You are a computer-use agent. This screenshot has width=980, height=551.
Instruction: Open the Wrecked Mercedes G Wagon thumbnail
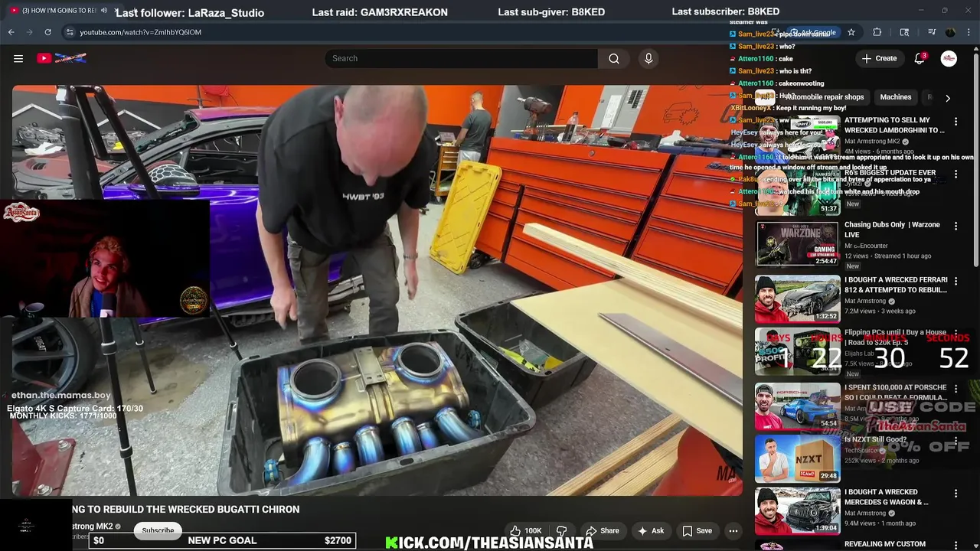point(797,511)
